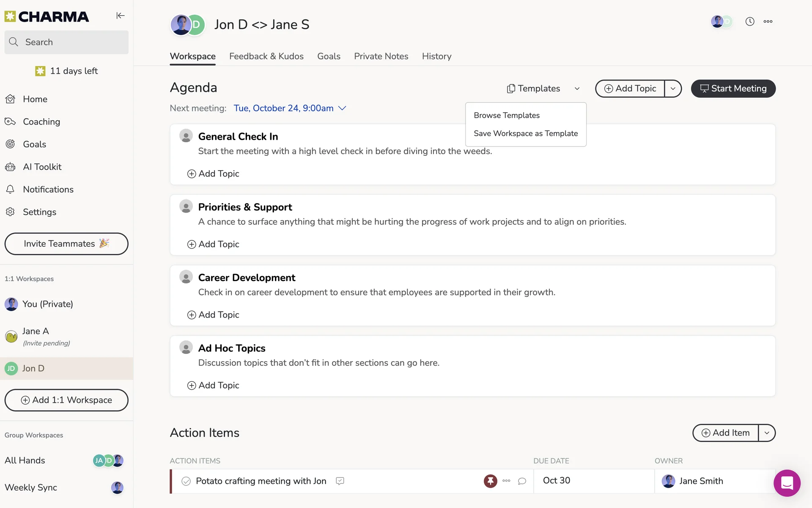Click Invite Teammates button
Image resolution: width=812 pixels, height=508 pixels.
(66, 244)
